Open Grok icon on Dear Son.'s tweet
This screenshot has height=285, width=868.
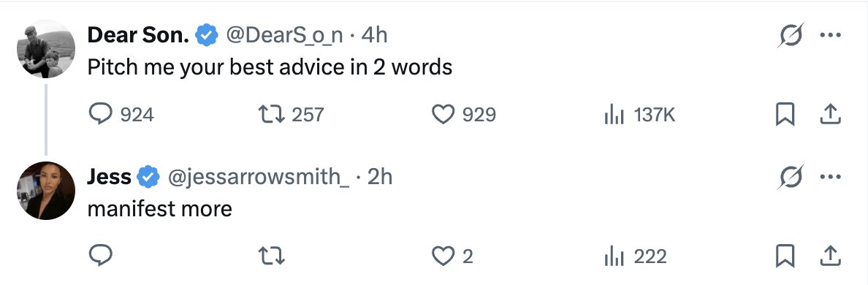click(791, 35)
